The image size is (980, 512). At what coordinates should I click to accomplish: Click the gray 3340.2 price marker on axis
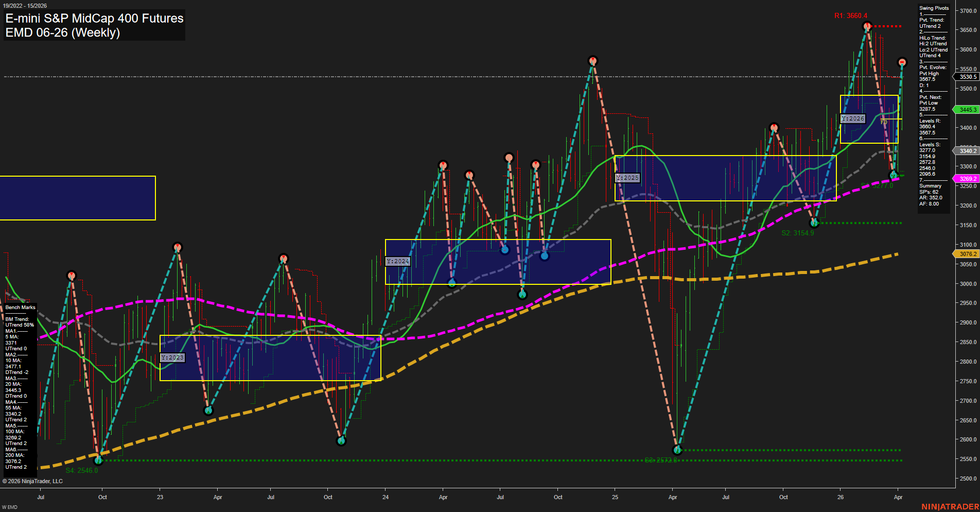click(x=967, y=151)
